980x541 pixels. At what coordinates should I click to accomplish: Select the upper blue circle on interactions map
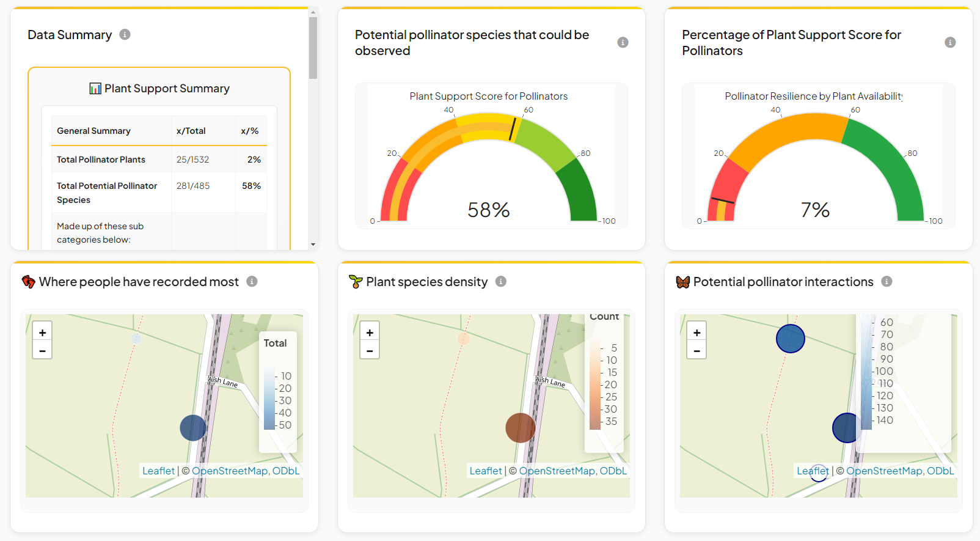[x=790, y=338]
